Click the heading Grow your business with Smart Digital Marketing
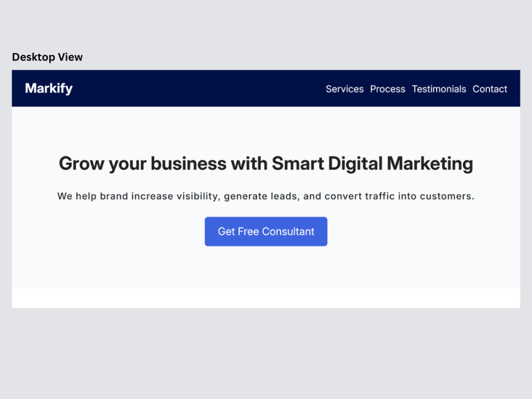The height and width of the screenshot is (399, 532). pos(266,164)
